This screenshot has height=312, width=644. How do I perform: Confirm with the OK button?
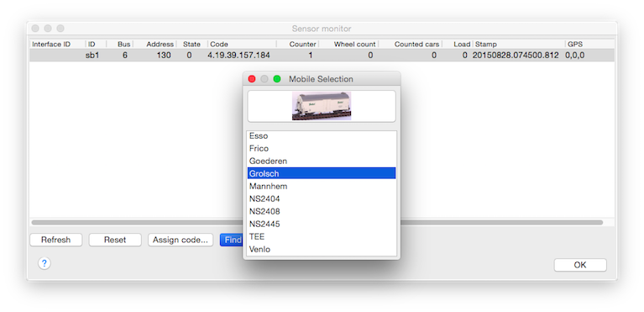click(580, 265)
